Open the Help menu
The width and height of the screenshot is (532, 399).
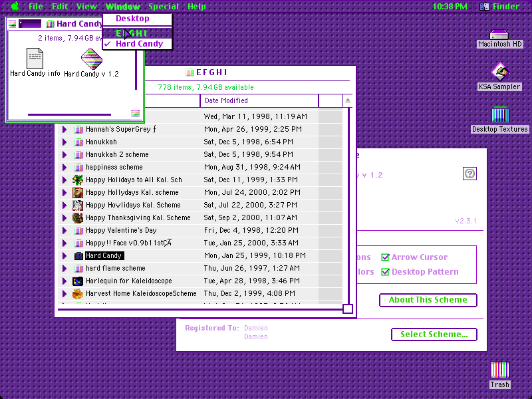tap(197, 7)
